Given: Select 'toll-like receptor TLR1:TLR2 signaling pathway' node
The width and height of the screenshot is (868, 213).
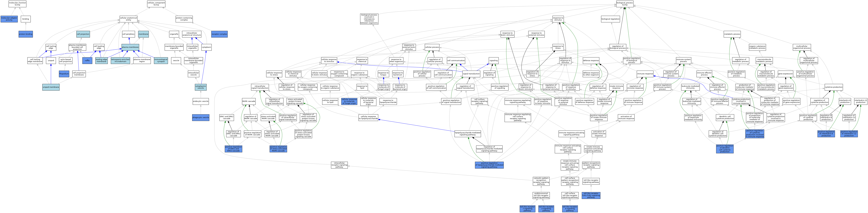Looking at the screenshot, I should [591, 195].
